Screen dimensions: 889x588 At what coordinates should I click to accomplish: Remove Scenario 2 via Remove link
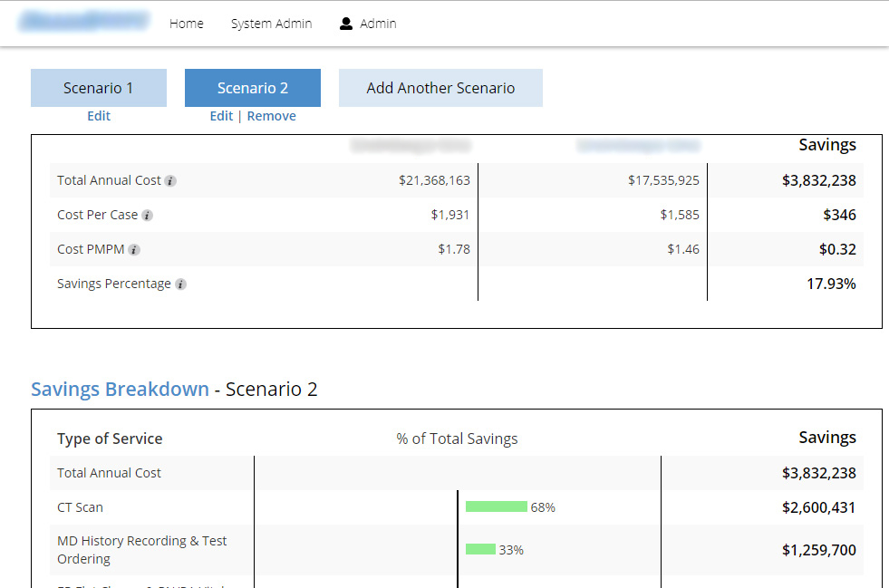tap(271, 116)
